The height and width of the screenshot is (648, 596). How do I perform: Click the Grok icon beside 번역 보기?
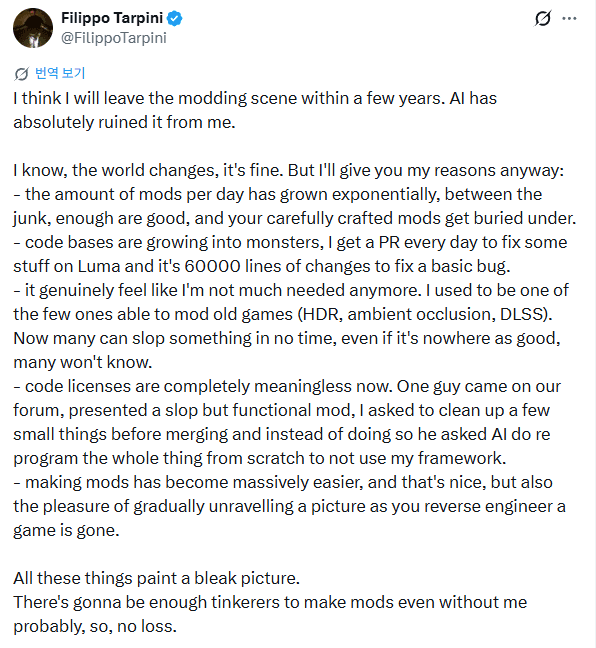(x=21, y=74)
